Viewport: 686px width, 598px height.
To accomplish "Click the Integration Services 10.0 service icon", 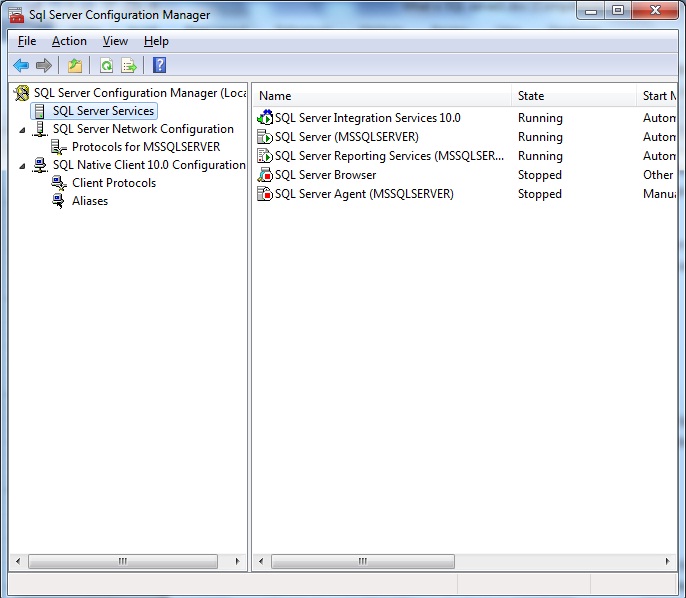I will pos(265,118).
